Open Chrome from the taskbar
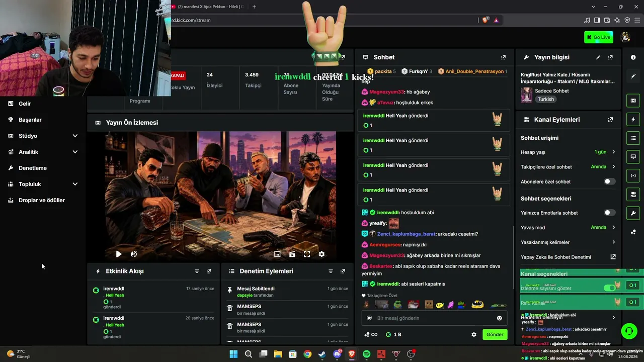Screen dimensions: 644x362 click(307, 354)
